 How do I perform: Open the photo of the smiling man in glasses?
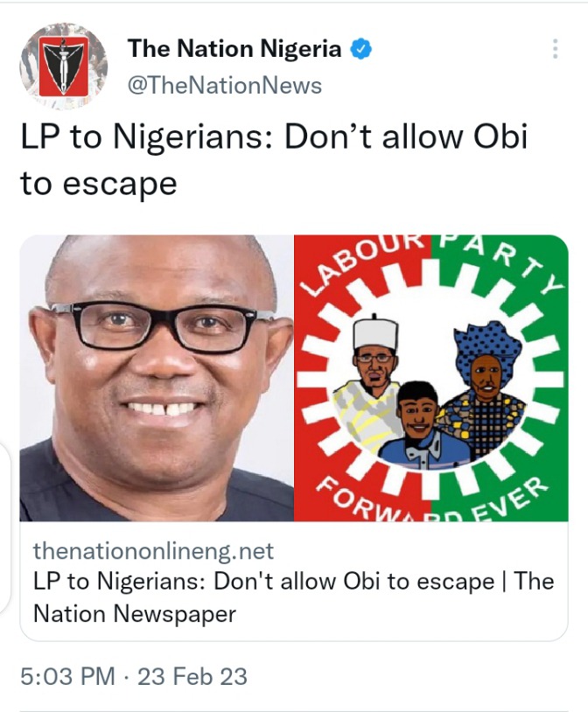point(157,378)
